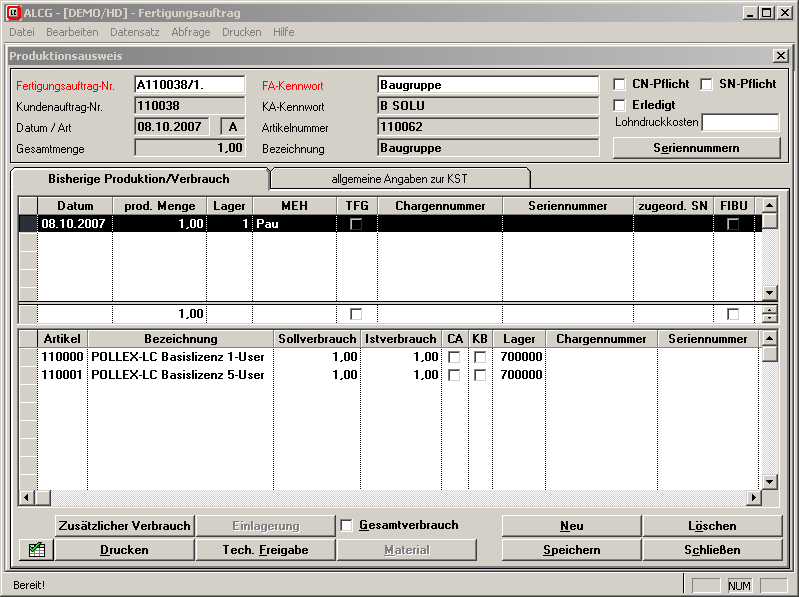Switch to allgemeine Angaben zur KST tab
This screenshot has height=597, width=799.
[x=400, y=179]
